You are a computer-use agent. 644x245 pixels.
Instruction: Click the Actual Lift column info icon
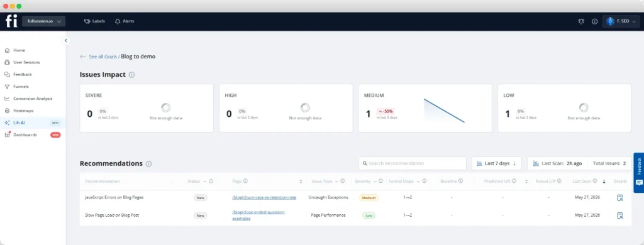click(x=559, y=181)
